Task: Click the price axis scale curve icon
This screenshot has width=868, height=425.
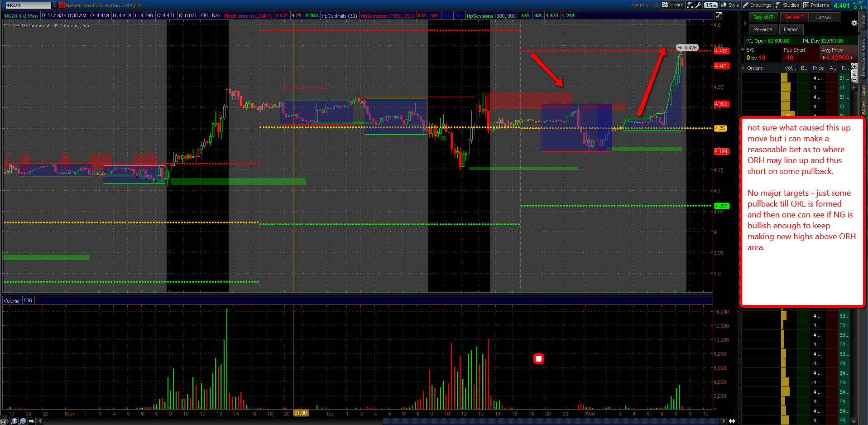Action: [719, 15]
